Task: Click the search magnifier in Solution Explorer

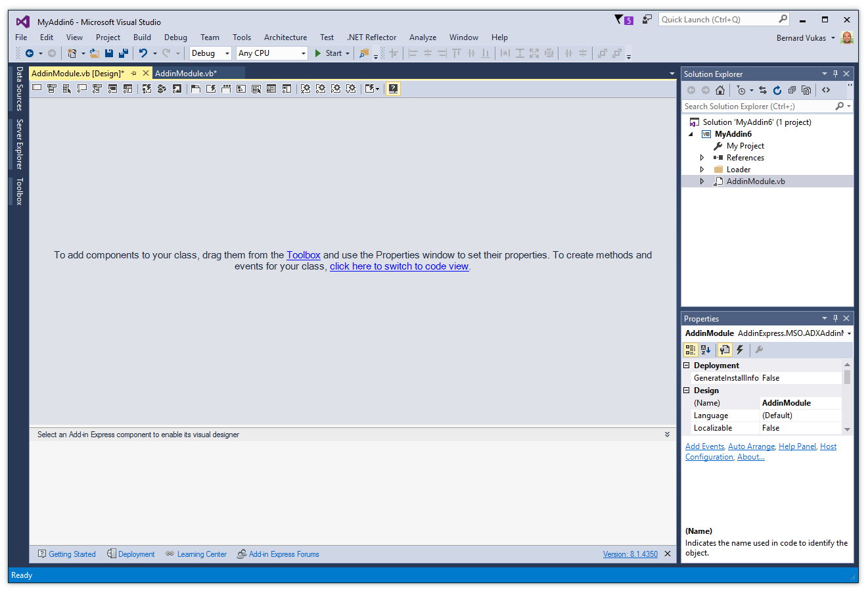Action: click(x=839, y=107)
